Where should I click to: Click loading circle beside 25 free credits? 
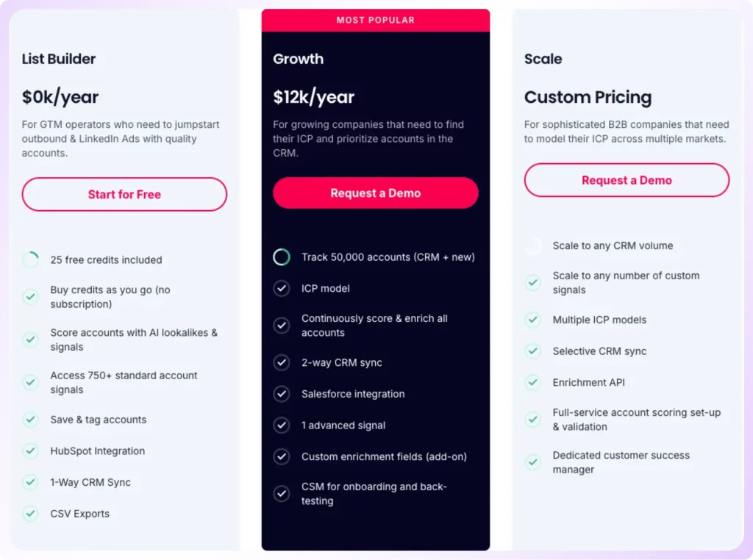click(30, 259)
